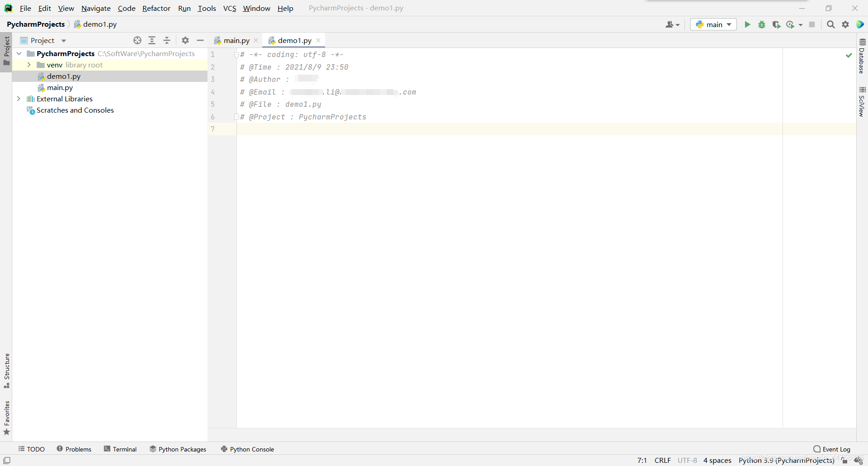Open Search Everywhere magnifier icon
868x466 pixels.
pyautogui.click(x=830, y=24)
